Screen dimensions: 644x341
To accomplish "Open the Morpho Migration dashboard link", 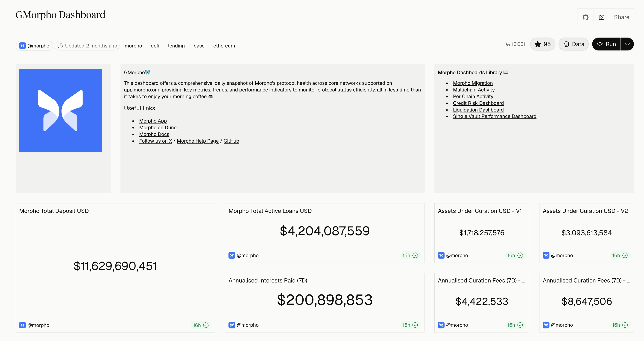I will 473,83.
